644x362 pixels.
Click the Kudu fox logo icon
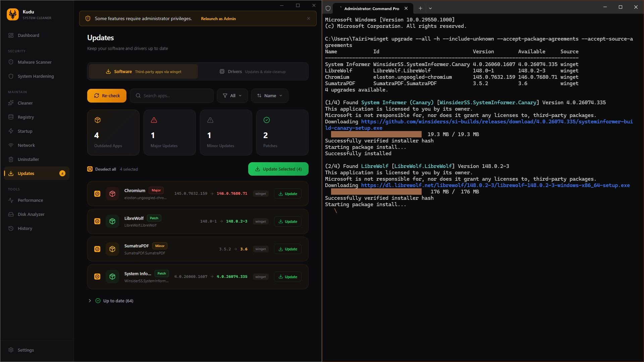tap(13, 14)
